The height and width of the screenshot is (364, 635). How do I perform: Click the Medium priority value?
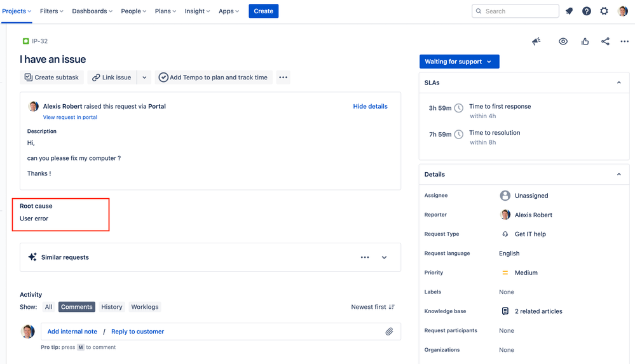(x=526, y=273)
